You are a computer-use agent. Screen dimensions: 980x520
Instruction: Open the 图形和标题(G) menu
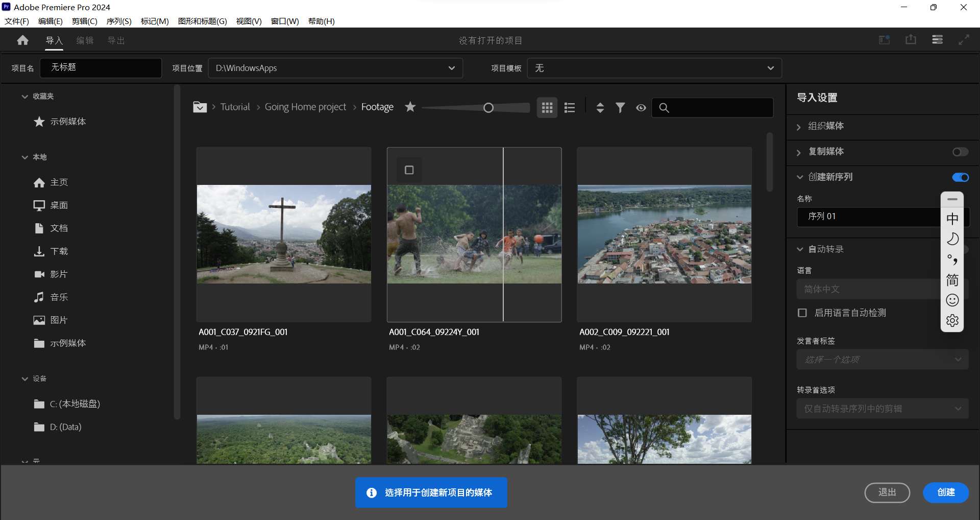coord(202,21)
